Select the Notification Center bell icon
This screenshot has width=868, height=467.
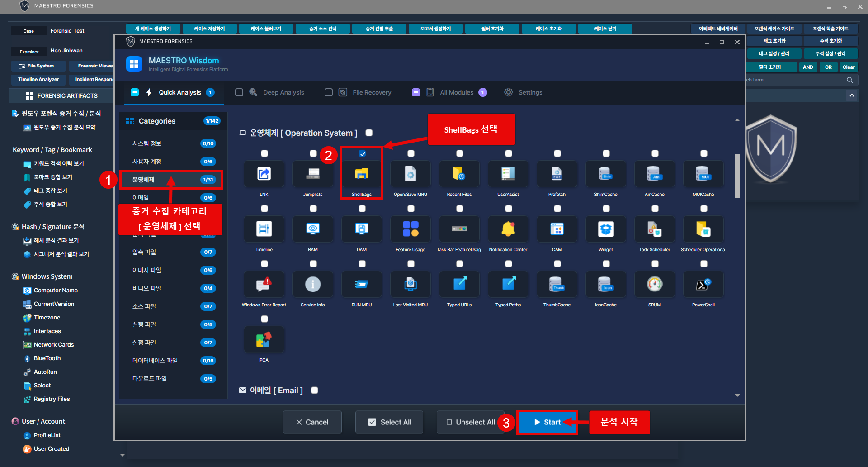coord(508,229)
